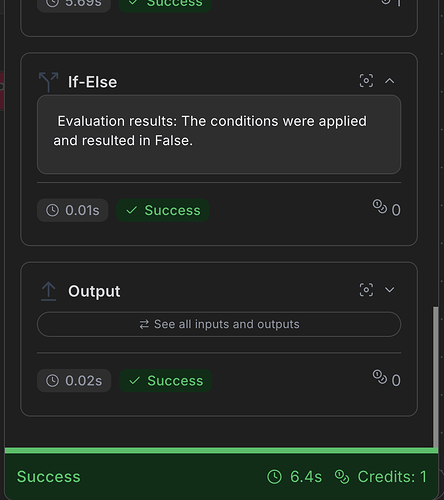Click the If-Else credits coin icon
This screenshot has width=444, height=500.
380,207
